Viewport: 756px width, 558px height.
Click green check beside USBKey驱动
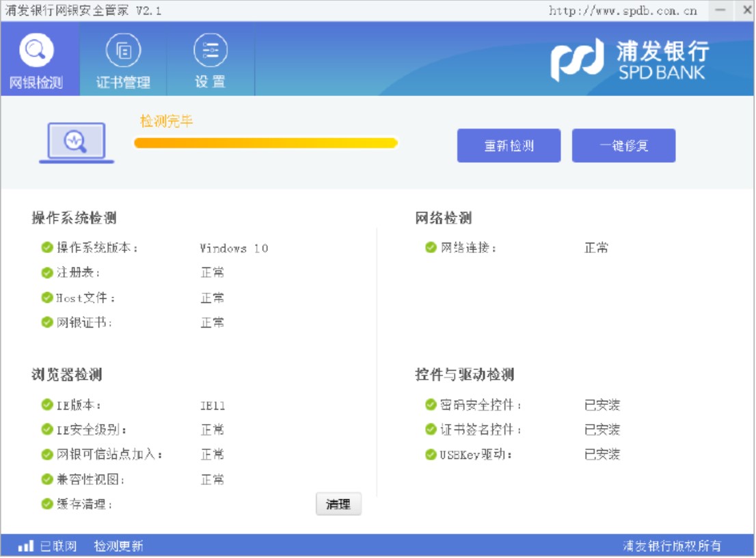coord(431,454)
